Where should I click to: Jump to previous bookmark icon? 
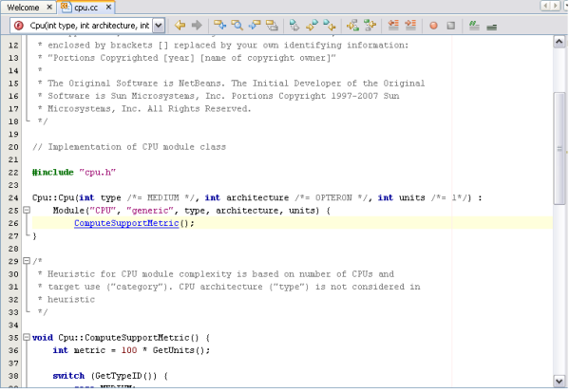[x=312, y=26]
